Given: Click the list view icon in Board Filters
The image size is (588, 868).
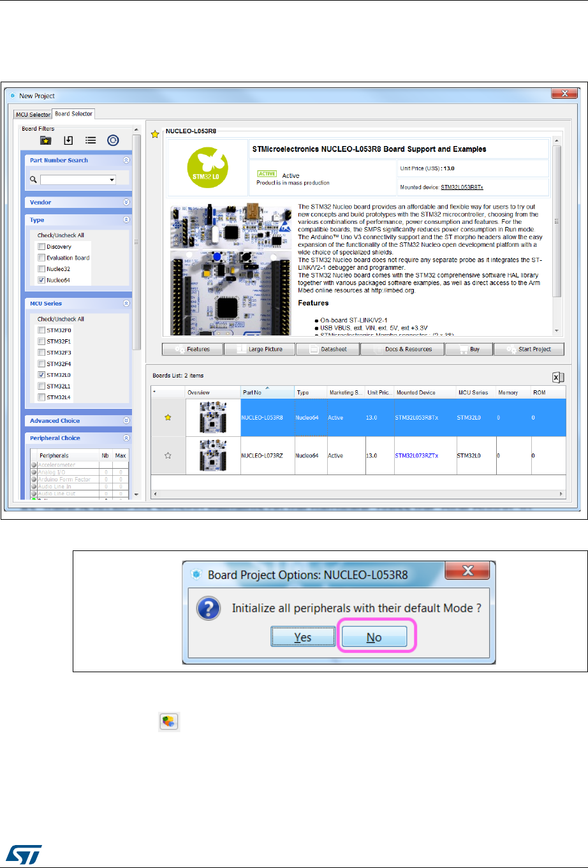Looking at the screenshot, I should (91, 140).
